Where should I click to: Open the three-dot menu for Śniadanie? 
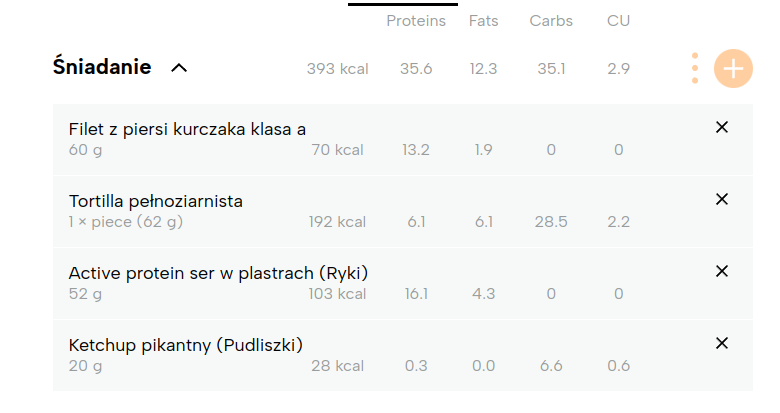(x=695, y=68)
